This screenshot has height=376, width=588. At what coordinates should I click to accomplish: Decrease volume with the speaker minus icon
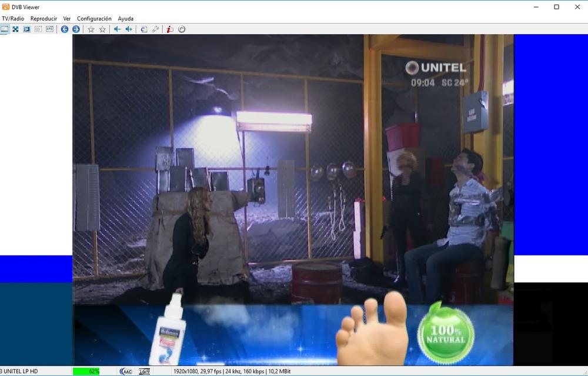(x=117, y=29)
